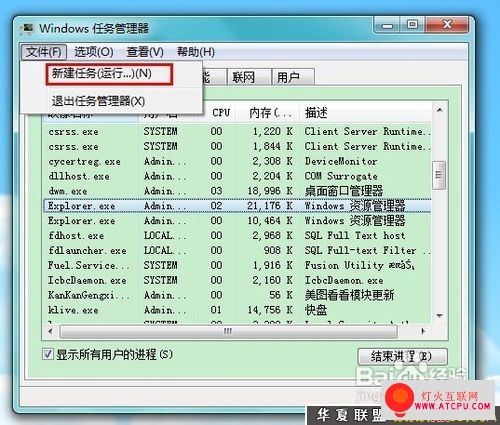
Task: Click the horizontal scroll right arrow
Action: pyautogui.click(x=423, y=331)
